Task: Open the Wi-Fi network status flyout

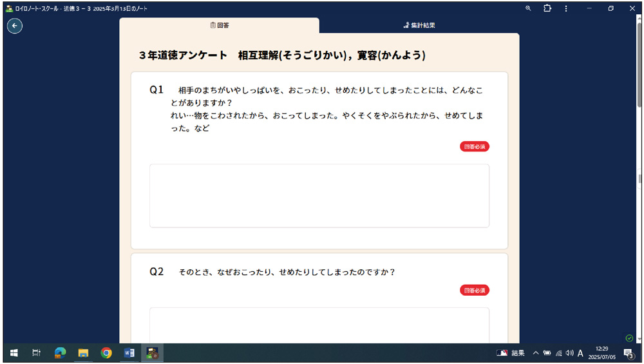Action: [558, 353]
